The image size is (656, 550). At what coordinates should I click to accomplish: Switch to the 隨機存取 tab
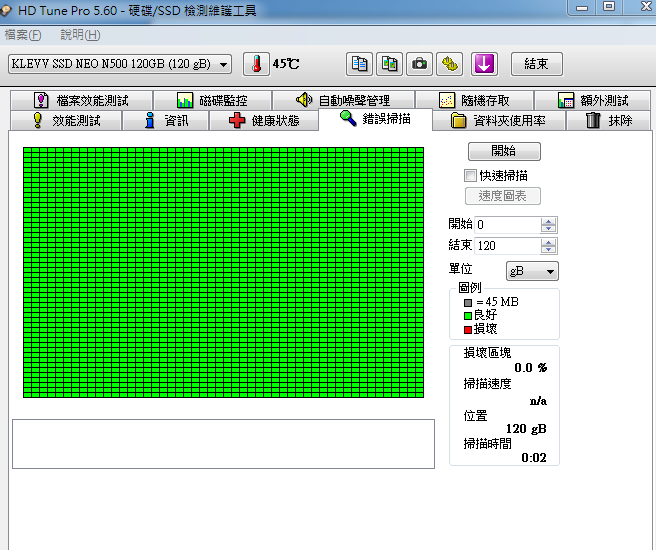click(x=474, y=100)
